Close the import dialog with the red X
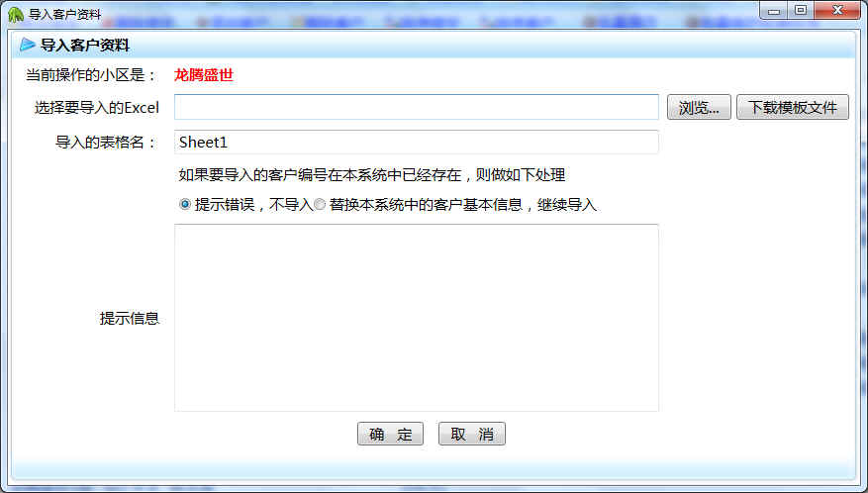This screenshot has width=868, height=493. [837, 11]
